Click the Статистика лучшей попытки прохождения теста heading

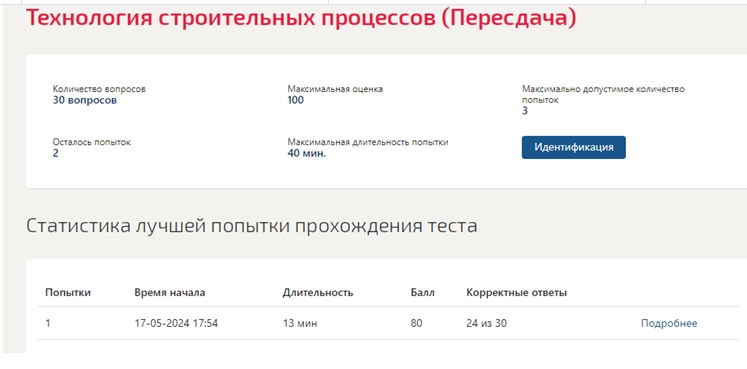point(252,226)
